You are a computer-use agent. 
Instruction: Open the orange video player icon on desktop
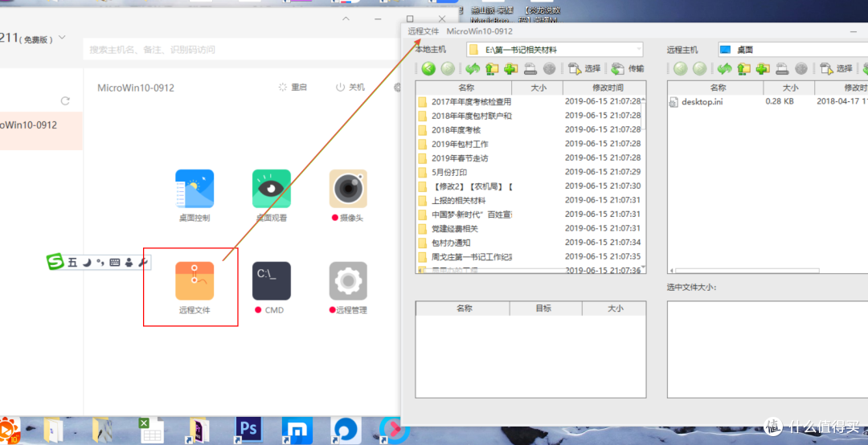[x=10, y=431]
